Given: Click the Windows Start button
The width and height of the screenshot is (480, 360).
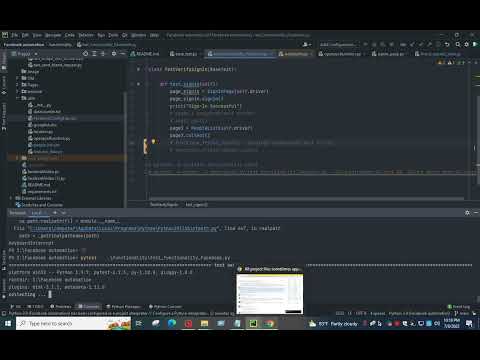Looking at the screenshot, I should coord(8,323).
